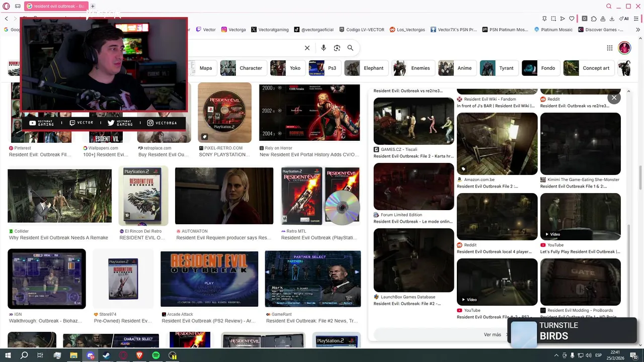Show more bookmarks with double chevron
Viewport: 644px width, 362px height.
638,30
